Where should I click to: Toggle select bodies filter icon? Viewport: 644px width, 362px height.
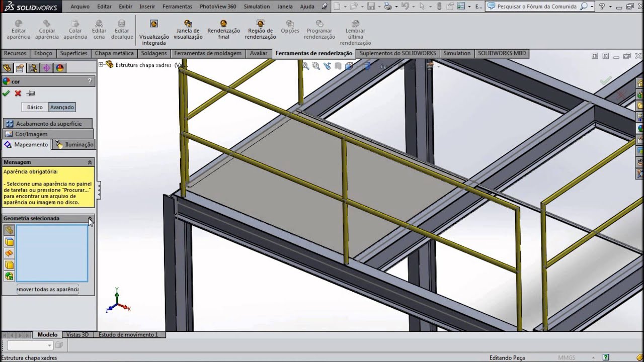[9, 265]
